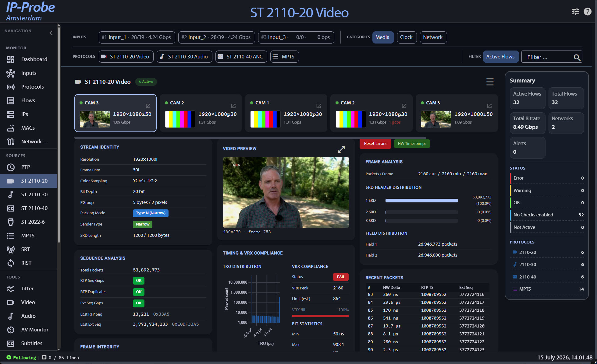Open the Flows list icon
The width and height of the screenshot is (597, 364).
tap(11, 100)
